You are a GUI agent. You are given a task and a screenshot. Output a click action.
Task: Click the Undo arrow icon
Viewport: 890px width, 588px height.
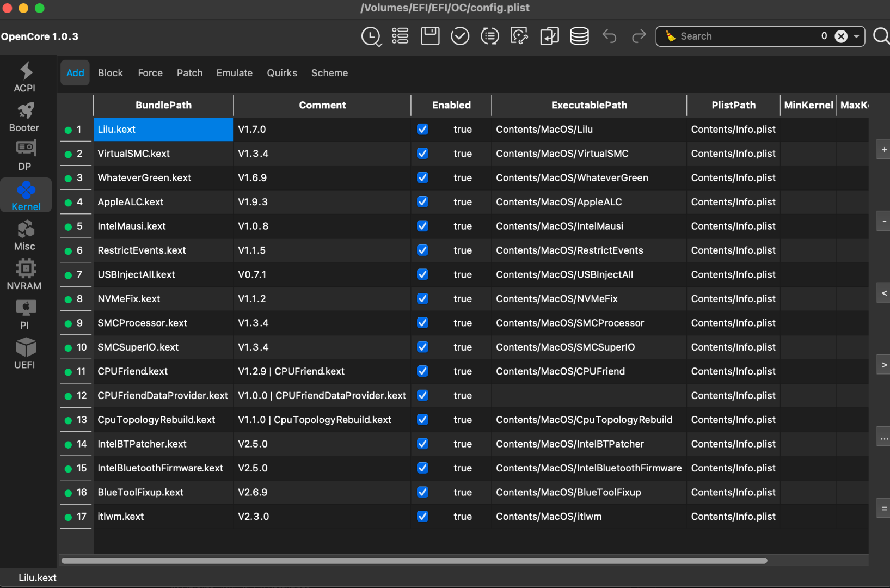click(609, 36)
